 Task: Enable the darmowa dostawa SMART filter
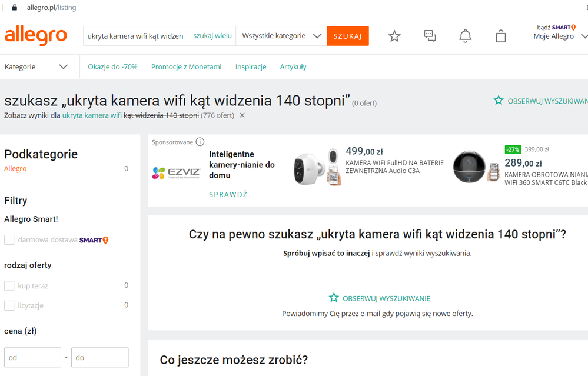[x=9, y=239]
